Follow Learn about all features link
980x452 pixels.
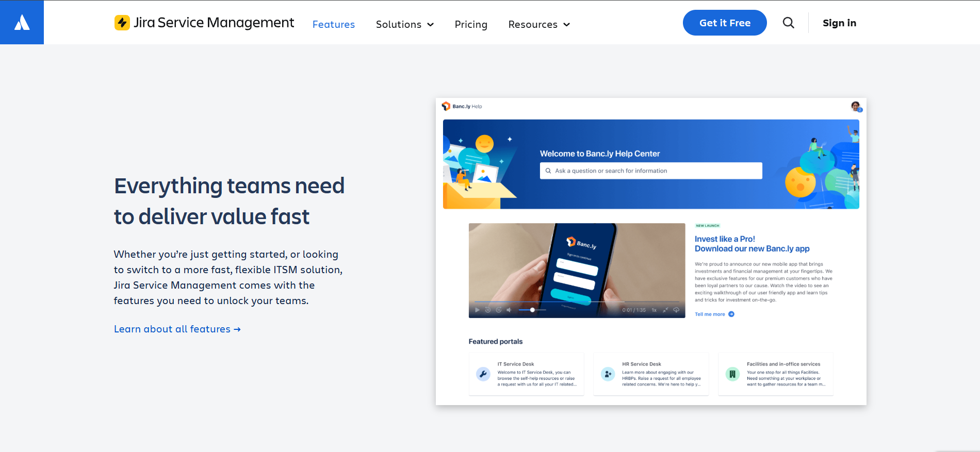coord(177,329)
